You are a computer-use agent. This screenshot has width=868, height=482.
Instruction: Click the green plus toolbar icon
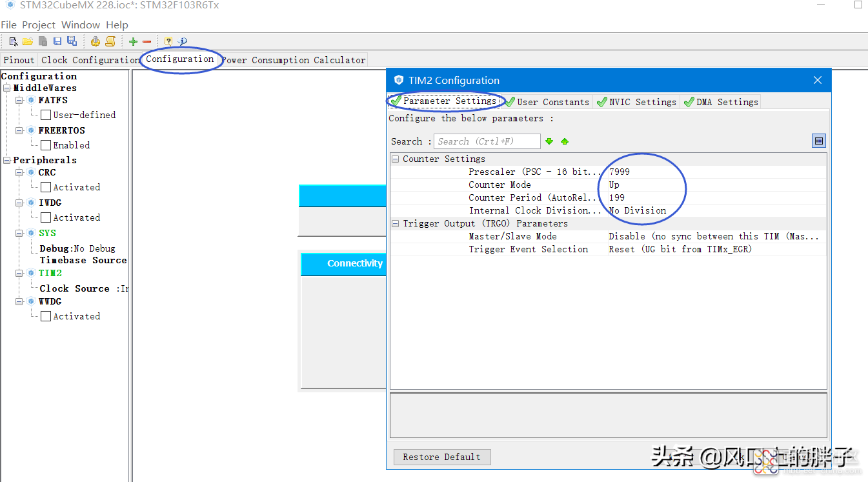[x=134, y=41]
